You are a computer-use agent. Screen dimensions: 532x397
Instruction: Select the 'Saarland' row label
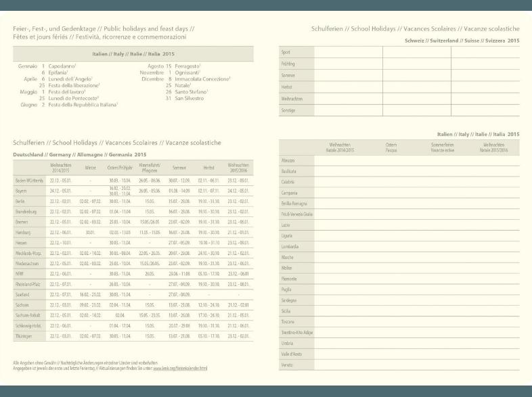[22, 295]
